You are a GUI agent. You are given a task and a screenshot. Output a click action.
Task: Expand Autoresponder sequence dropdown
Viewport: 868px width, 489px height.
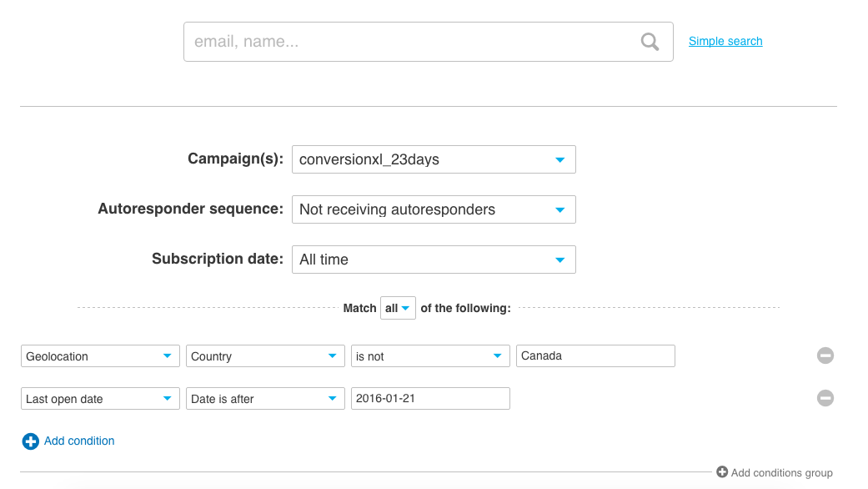coord(434,209)
